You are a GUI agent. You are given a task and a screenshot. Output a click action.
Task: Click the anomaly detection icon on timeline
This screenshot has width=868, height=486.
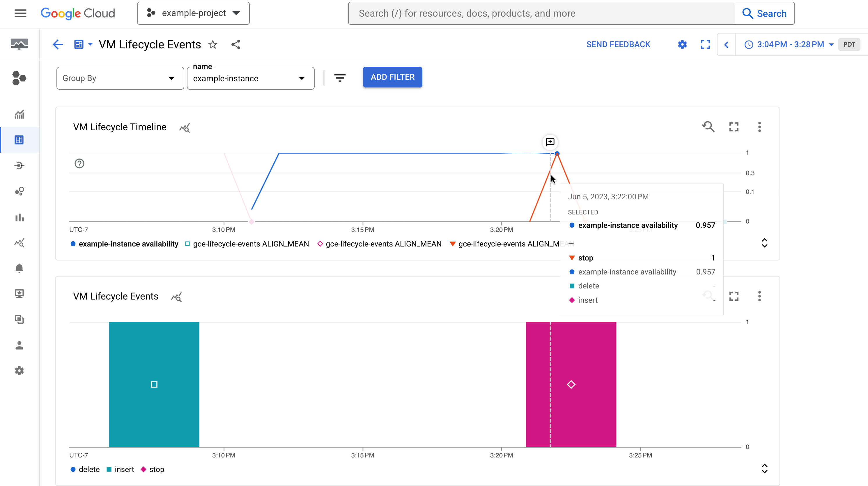[185, 127]
